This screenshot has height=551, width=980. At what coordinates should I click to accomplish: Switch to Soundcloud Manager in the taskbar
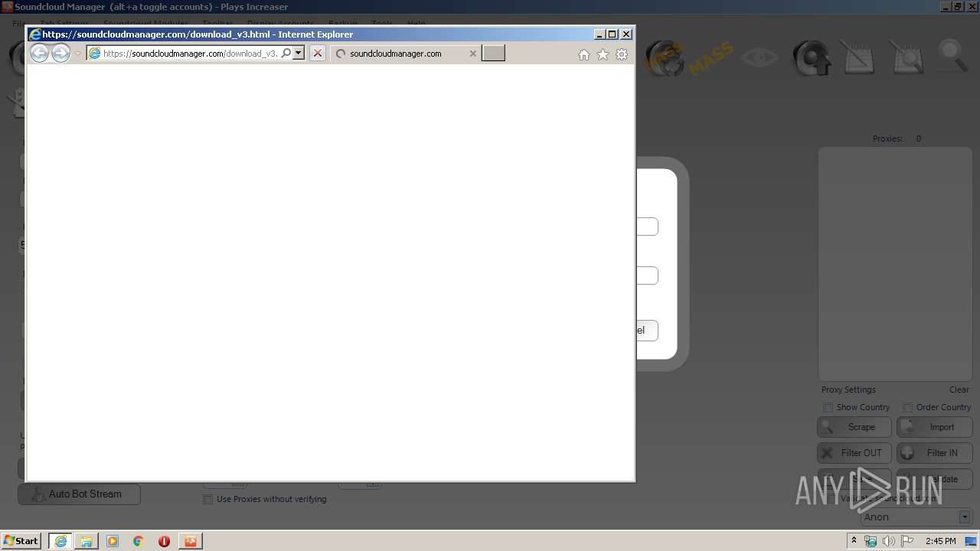click(190, 541)
